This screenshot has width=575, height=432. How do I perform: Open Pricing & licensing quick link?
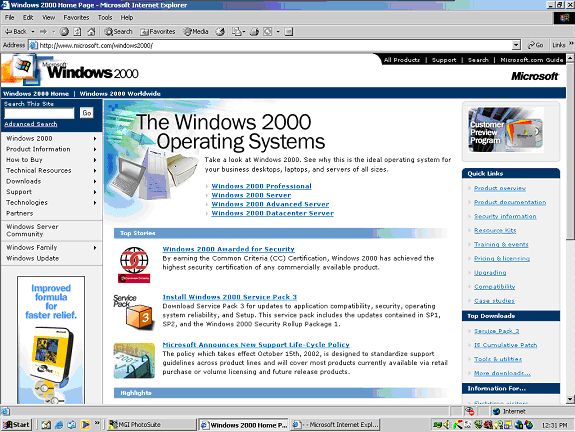502,259
